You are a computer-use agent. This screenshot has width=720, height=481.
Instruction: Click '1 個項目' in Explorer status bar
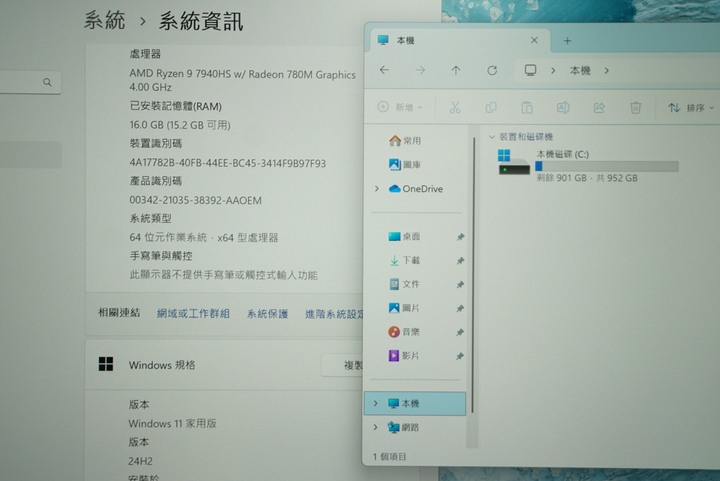[389, 457]
